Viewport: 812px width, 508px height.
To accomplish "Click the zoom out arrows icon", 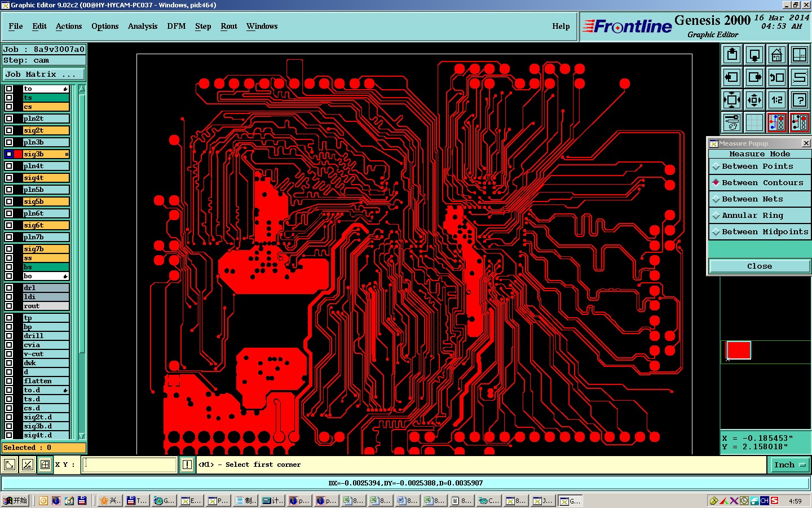I will pos(754,100).
